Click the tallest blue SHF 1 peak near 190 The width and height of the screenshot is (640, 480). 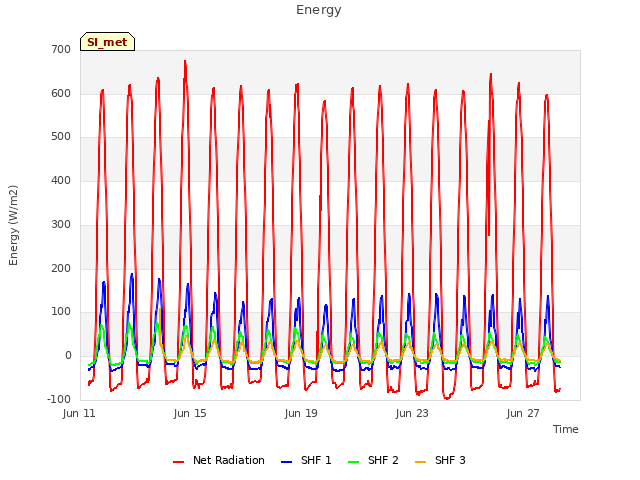coord(132,274)
